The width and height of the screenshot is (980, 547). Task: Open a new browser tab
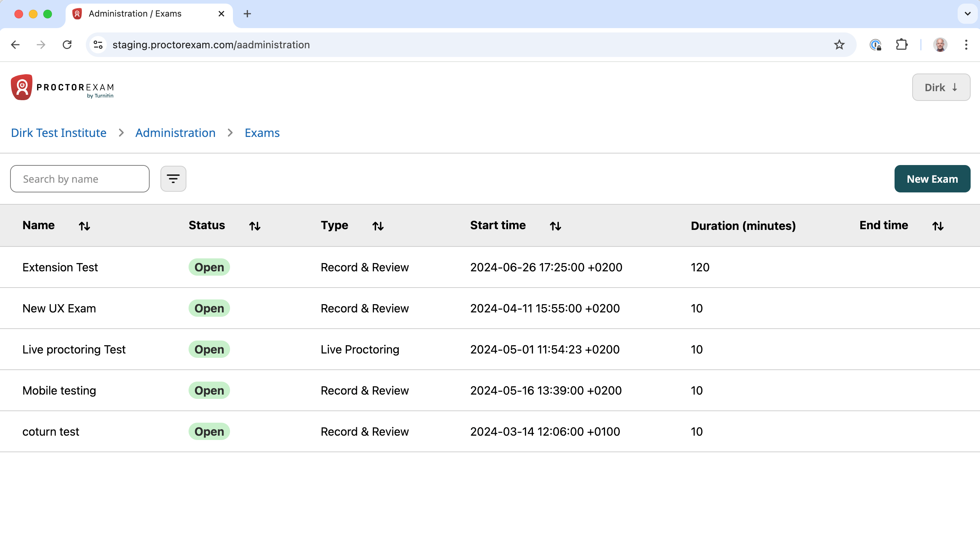247,14
